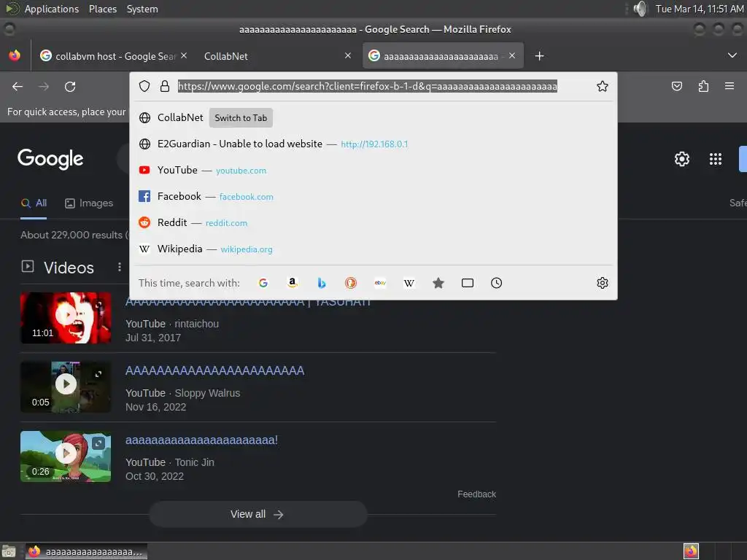This screenshot has width=747, height=560.
Task: Close the aaaaaaaa search tab
Action: (511, 55)
